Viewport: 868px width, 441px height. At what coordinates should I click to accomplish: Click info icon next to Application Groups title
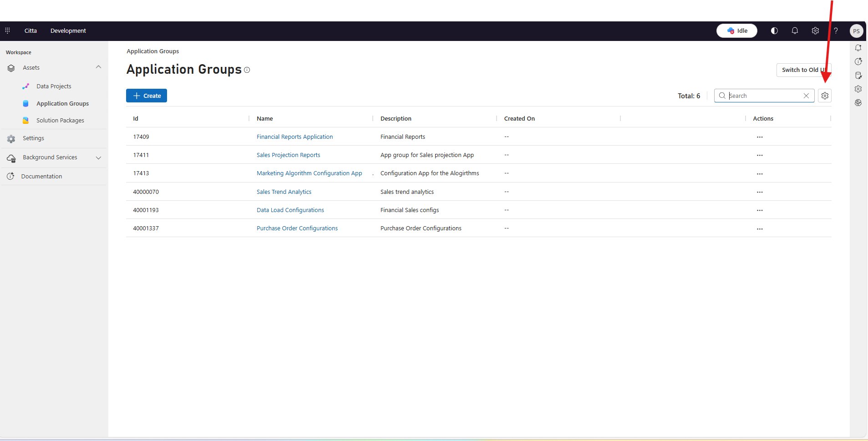(x=247, y=70)
